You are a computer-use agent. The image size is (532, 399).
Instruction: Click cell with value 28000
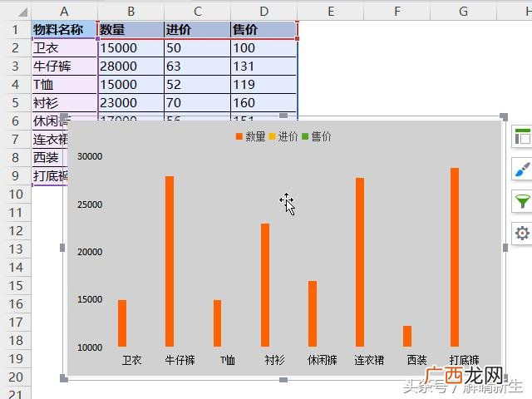pos(131,66)
